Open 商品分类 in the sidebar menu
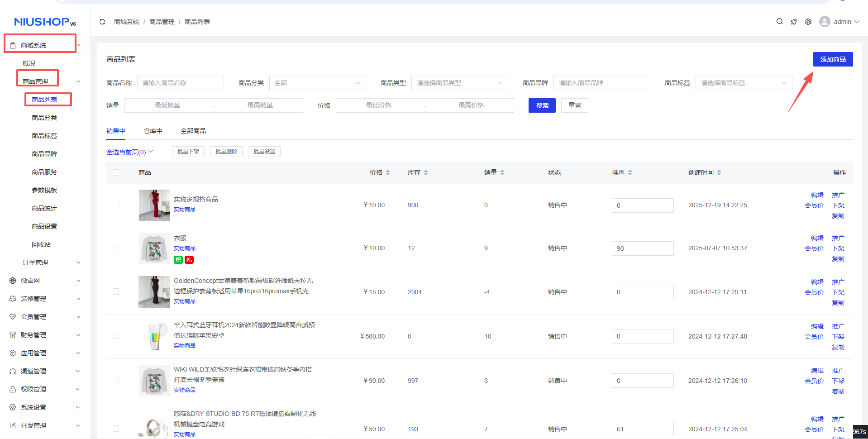The image size is (868, 439). 44,118
